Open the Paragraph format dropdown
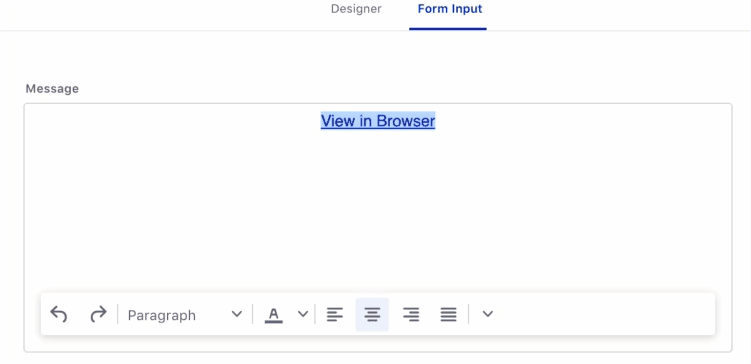 (185, 315)
